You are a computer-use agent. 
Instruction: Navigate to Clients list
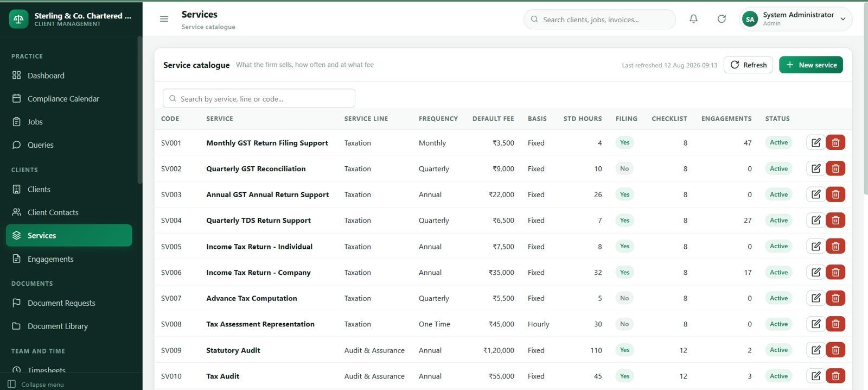[69, 189]
